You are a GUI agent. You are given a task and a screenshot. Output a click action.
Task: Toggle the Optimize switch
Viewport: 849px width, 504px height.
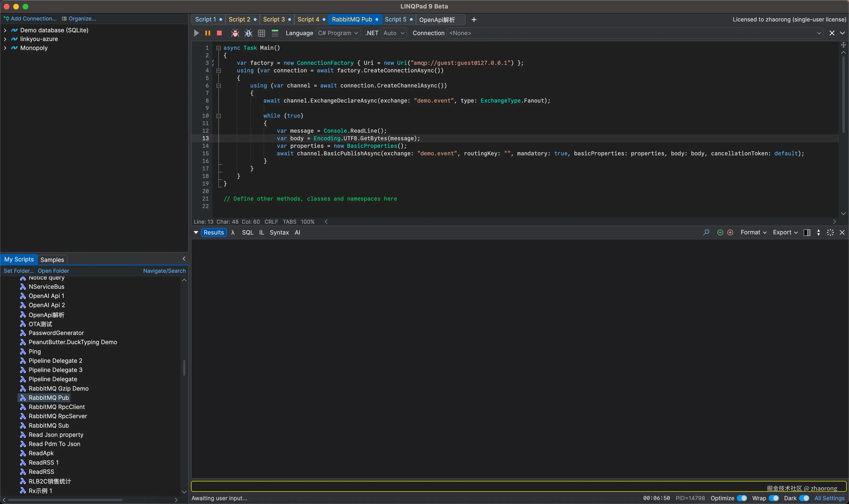tap(742, 498)
